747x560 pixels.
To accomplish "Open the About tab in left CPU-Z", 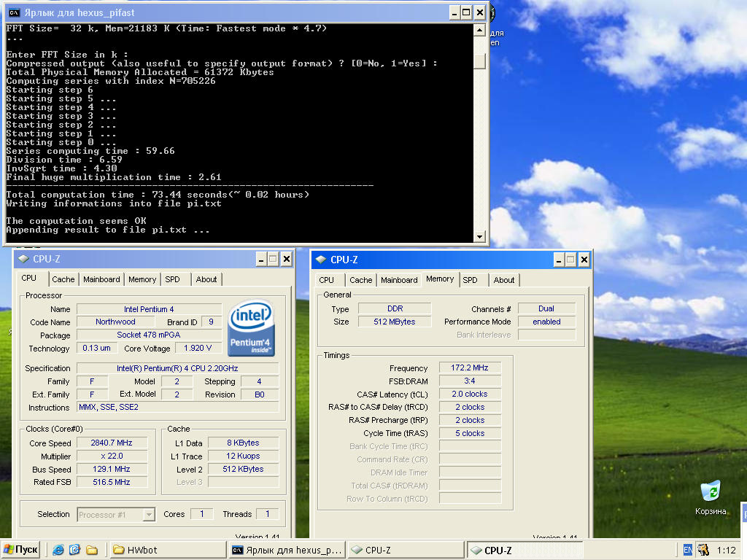I will 206,279.
